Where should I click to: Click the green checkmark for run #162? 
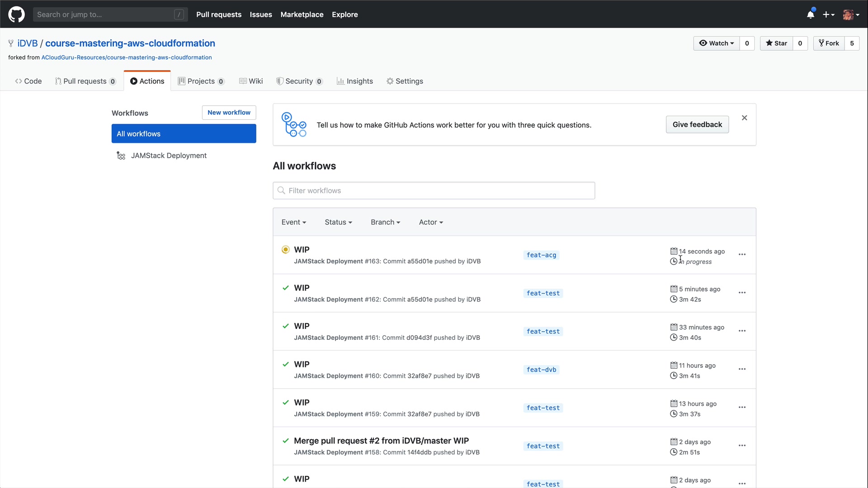[285, 288]
